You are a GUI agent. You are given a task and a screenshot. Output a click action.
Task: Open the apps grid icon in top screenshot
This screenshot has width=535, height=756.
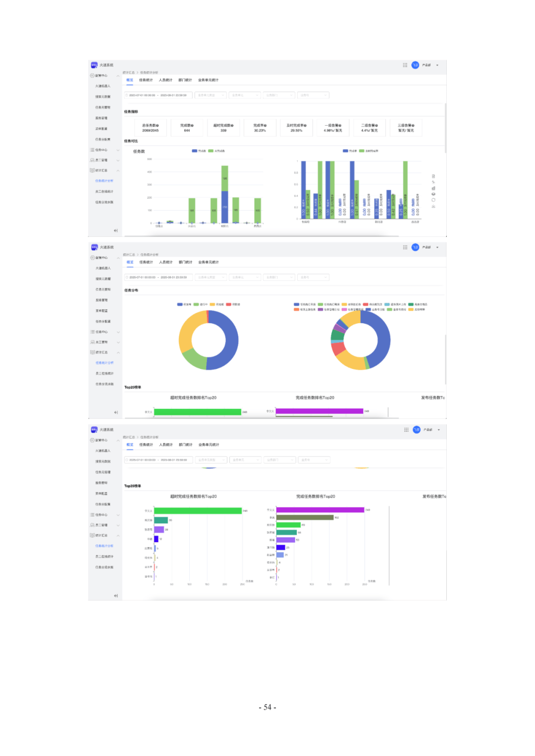(x=405, y=65)
